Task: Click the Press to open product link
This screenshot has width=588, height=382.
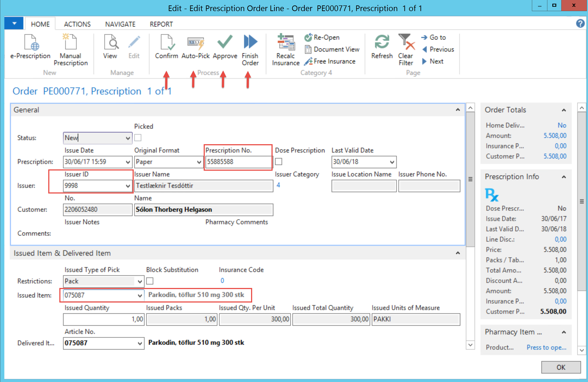Action: (x=546, y=347)
